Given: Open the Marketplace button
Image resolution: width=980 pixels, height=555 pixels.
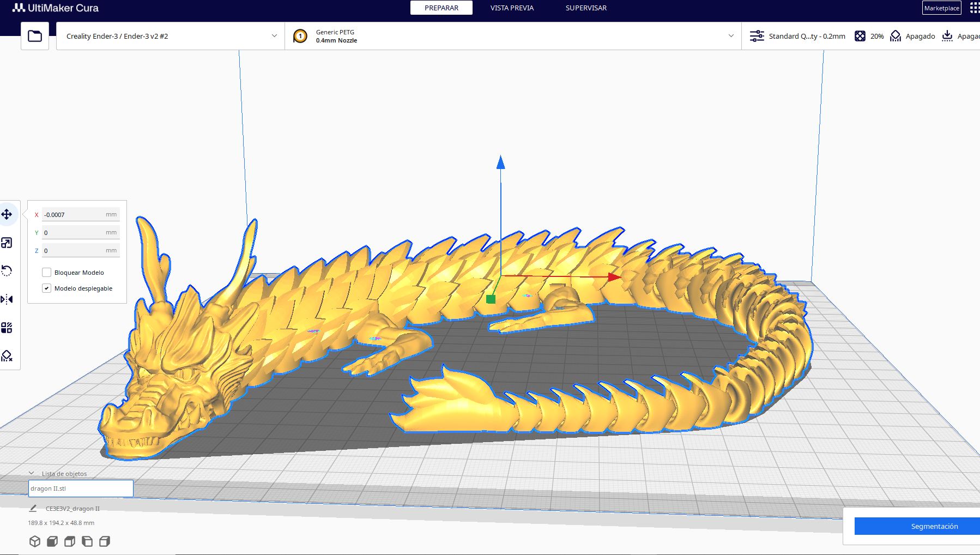Looking at the screenshot, I should coord(942,8).
